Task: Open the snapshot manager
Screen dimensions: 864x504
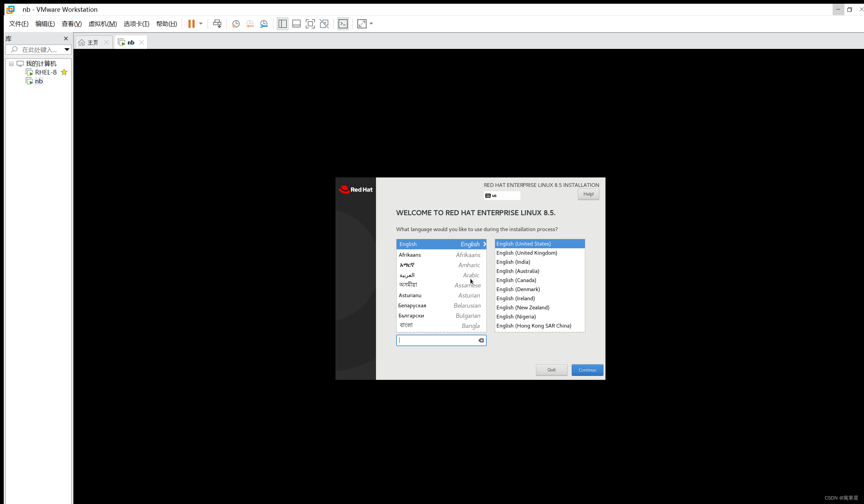Action: 264,24
